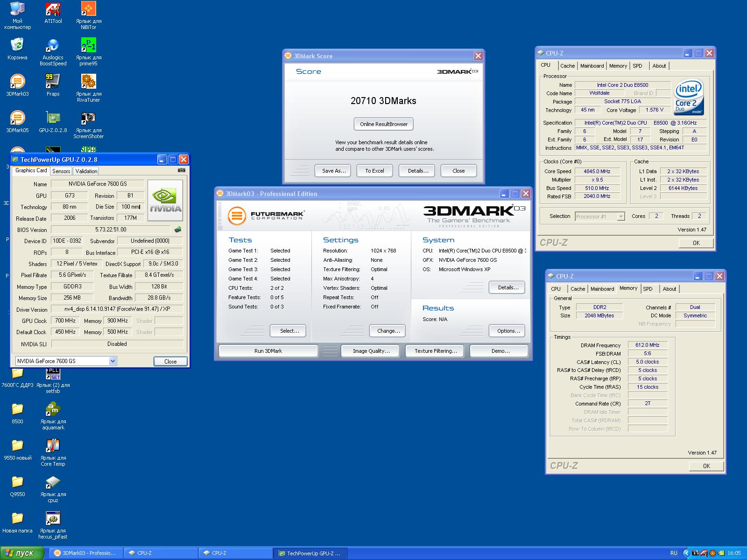Launch cpuz shortcut icon
747x560 pixels.
pos(53,489)
